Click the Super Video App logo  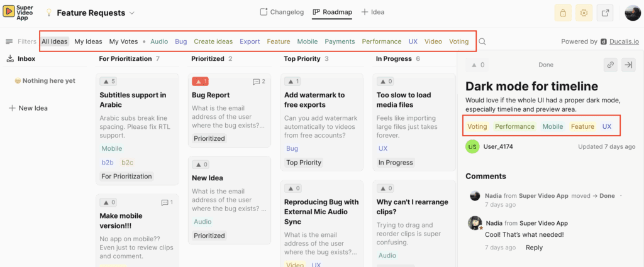[x=19, y=13]
